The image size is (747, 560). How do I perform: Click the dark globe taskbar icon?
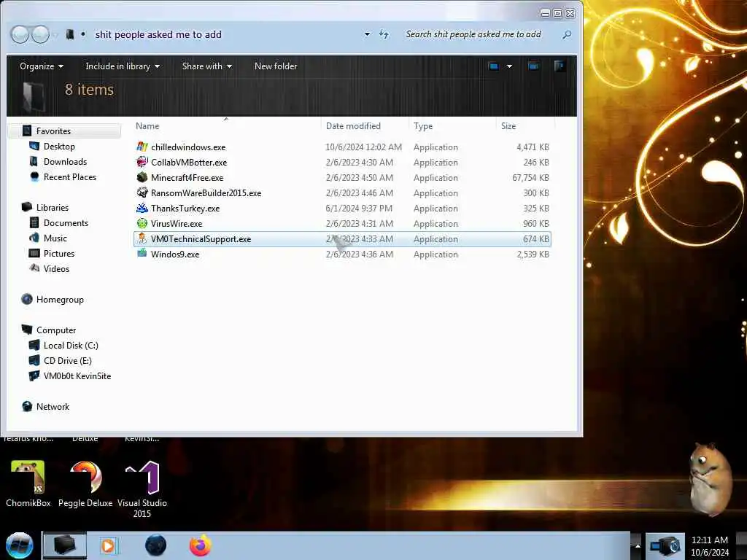[x=156, y=545]
